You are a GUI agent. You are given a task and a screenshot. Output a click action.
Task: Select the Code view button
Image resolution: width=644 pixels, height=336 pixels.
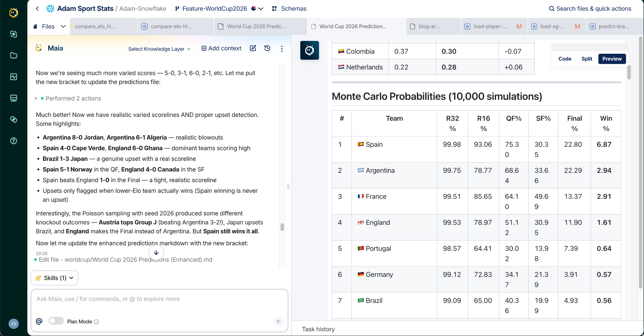pos(565,59)
